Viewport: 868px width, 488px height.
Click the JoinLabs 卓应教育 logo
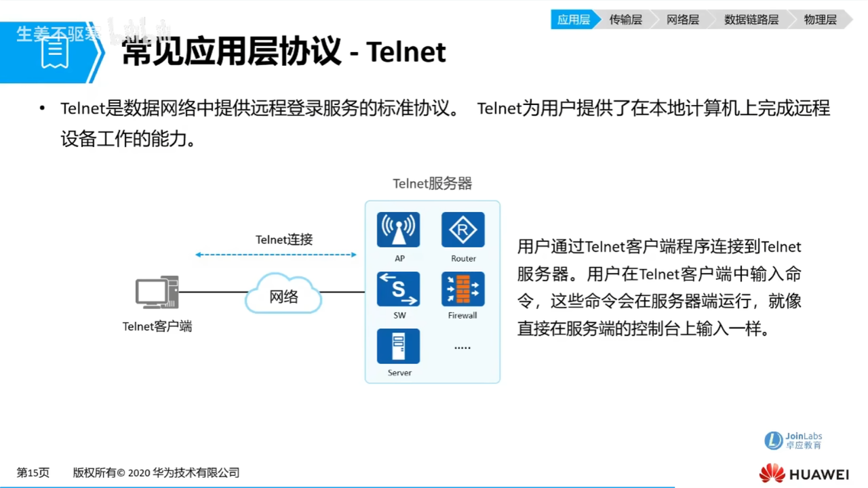792,441
